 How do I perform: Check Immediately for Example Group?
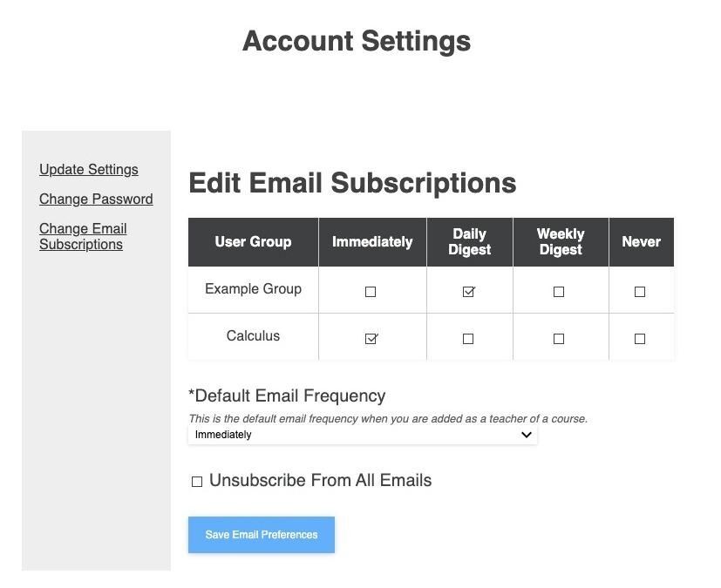371,292
